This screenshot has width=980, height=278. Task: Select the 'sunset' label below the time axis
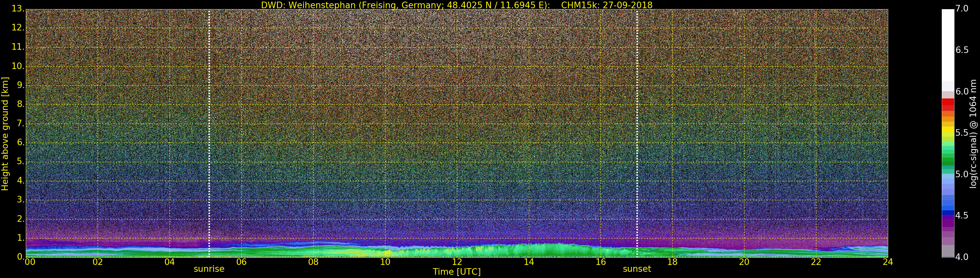(x=637, y=269)
